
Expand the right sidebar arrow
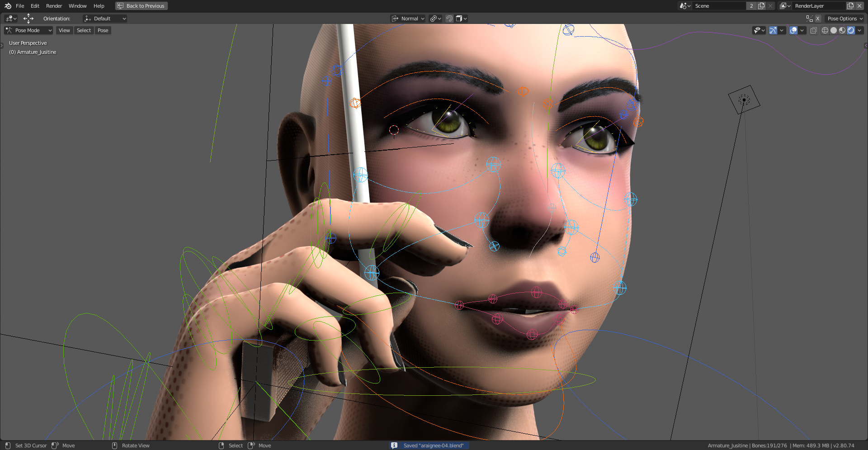[866, 45]
